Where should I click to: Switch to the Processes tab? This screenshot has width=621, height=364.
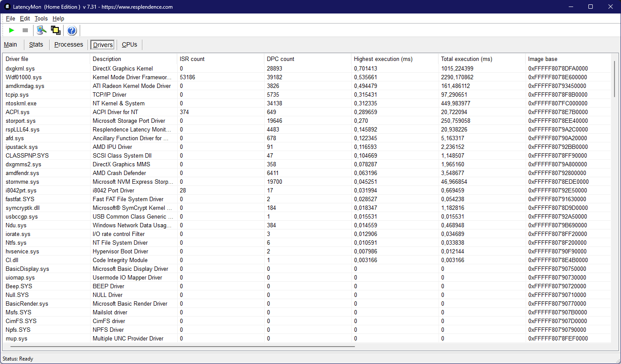(68, 44)
